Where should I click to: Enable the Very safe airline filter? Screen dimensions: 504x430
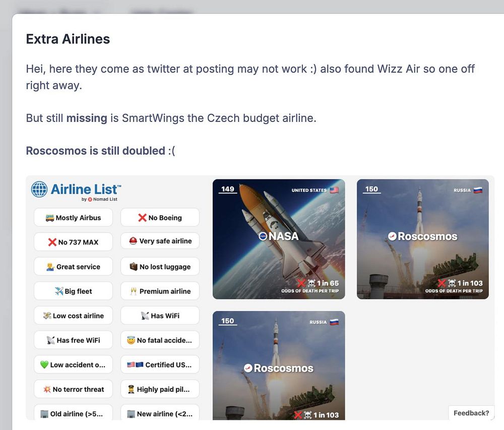pos(160,241)
